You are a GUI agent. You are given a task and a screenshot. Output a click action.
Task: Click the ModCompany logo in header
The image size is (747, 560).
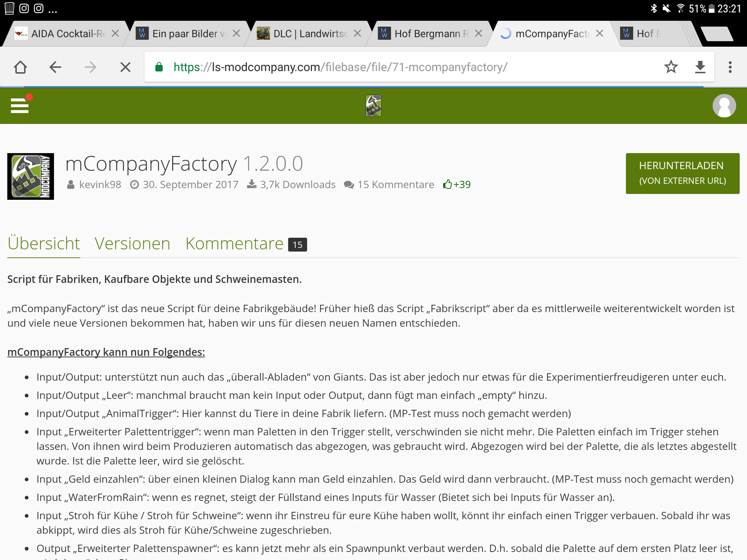tap(373, 106)
